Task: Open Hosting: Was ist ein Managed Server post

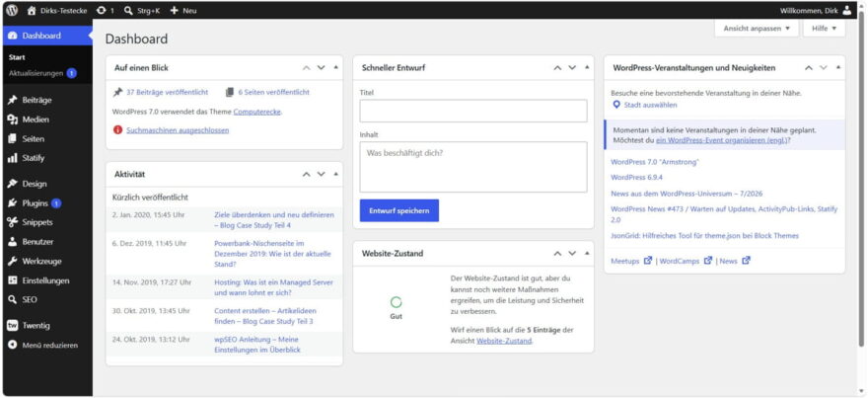Action: pos(273,287)
